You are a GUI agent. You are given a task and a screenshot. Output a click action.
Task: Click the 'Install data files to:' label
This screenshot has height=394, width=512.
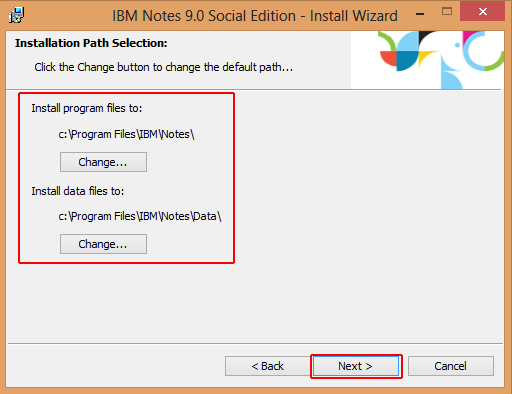(78, 191)
